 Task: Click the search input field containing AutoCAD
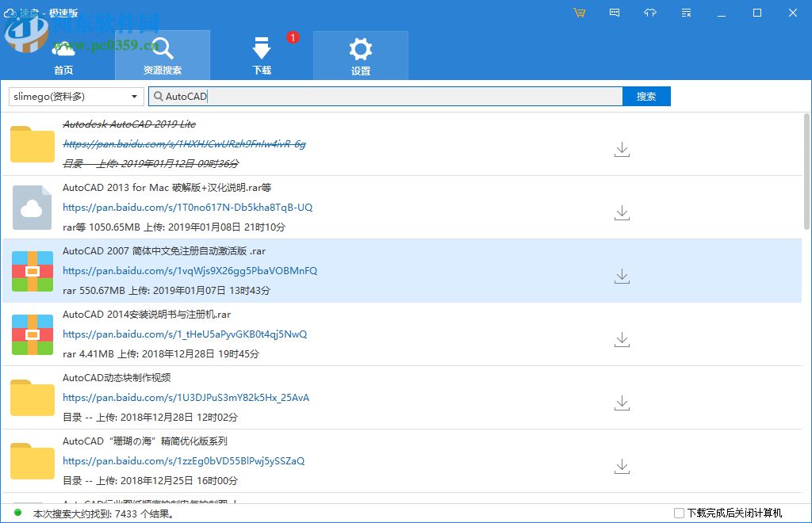pos(389,97)
